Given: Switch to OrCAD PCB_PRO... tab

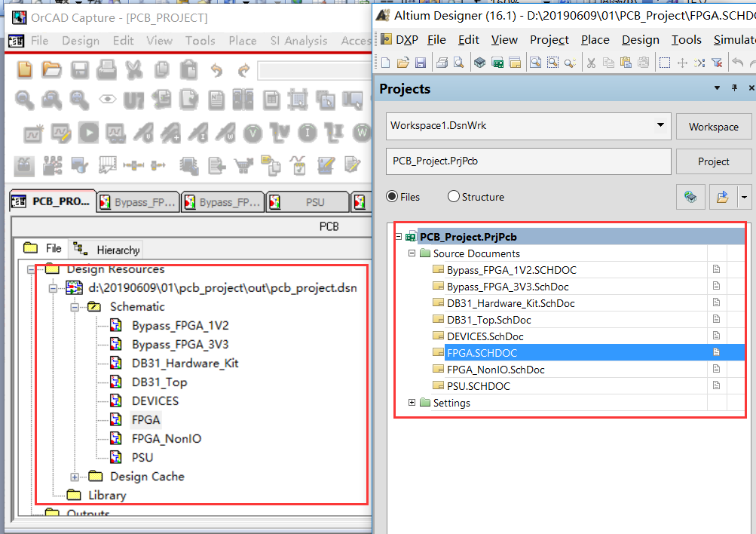Looking at the screenshot, I should pos(53,201).
